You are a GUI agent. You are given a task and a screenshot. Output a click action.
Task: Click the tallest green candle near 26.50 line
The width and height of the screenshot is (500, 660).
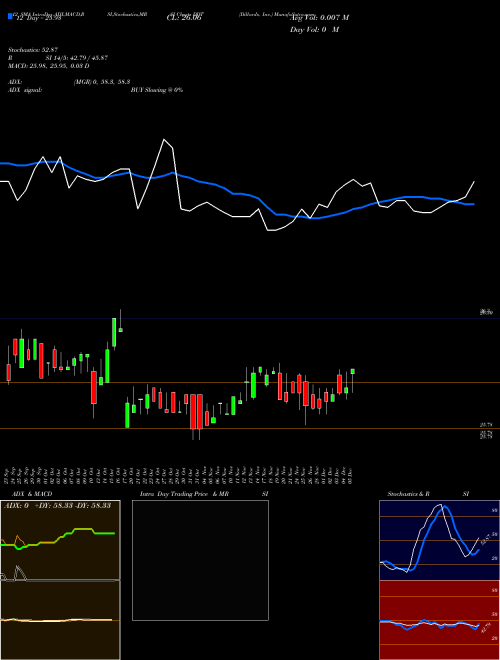coord(114,333)
